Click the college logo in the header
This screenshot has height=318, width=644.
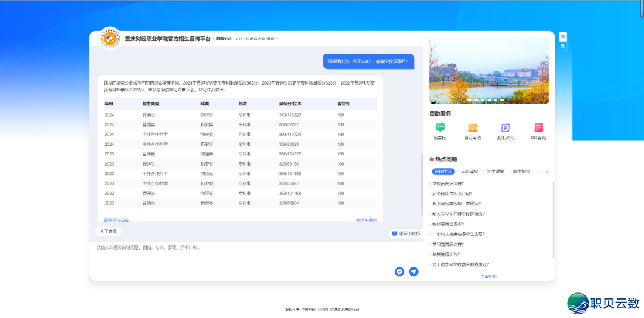[109, 39]
